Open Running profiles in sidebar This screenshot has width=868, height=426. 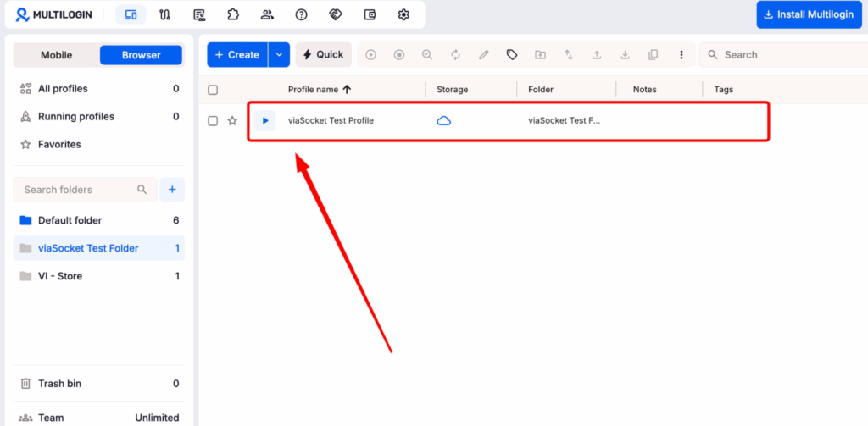(x=99, y=117)
